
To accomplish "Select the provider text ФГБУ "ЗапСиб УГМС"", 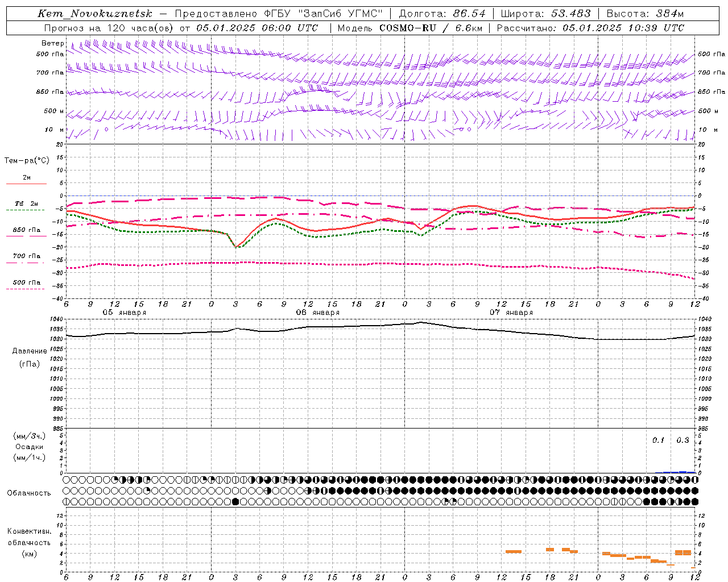I will (322, 14).
